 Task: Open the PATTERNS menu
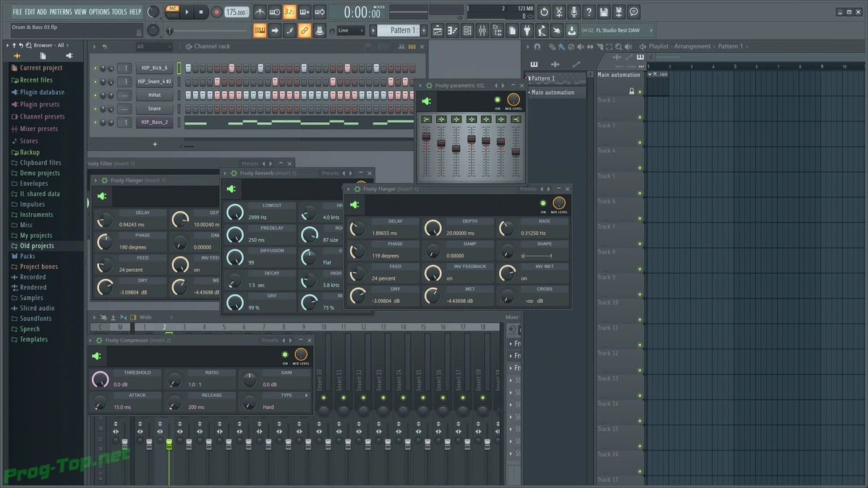61,12
